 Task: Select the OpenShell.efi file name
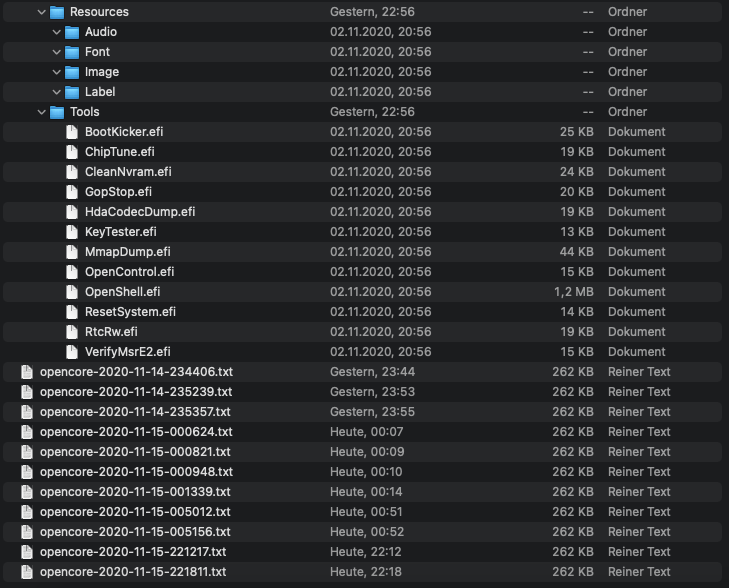click(123, 292)
